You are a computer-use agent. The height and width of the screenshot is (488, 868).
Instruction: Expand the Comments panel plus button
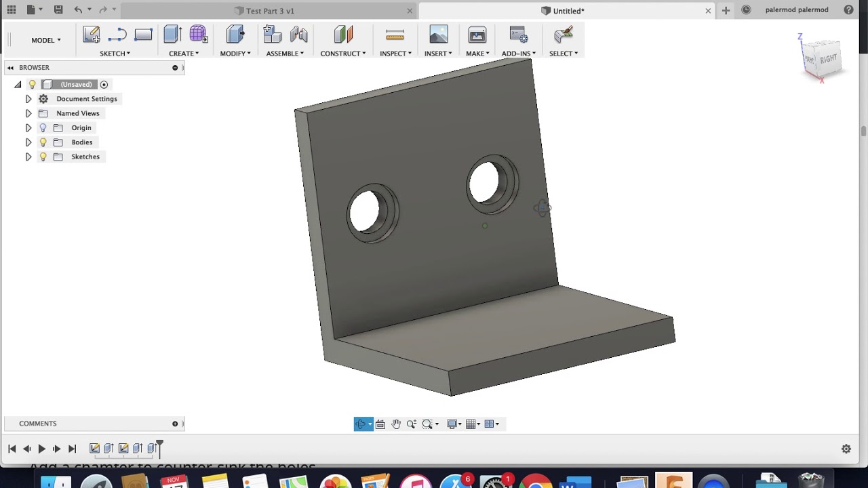pos(175,424)
